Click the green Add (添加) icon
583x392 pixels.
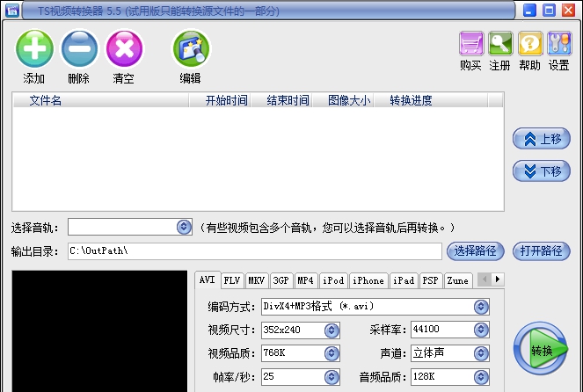pos(34,48)
